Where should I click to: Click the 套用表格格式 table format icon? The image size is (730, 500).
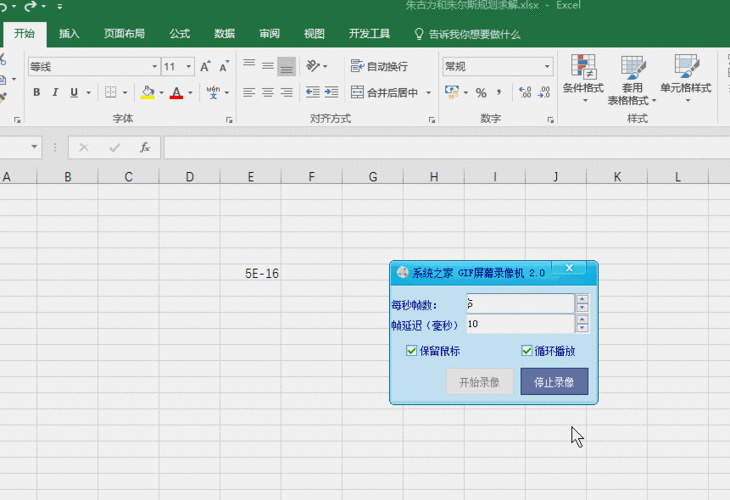point(632,79)
